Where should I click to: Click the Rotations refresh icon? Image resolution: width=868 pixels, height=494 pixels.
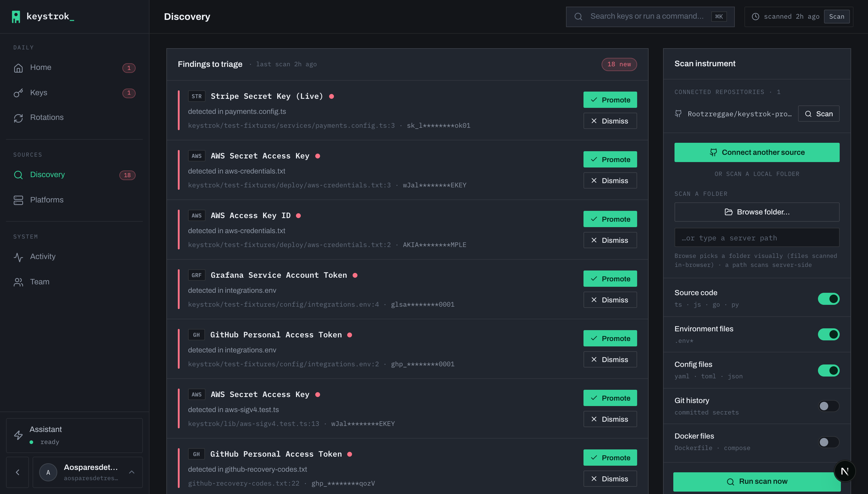18,118
